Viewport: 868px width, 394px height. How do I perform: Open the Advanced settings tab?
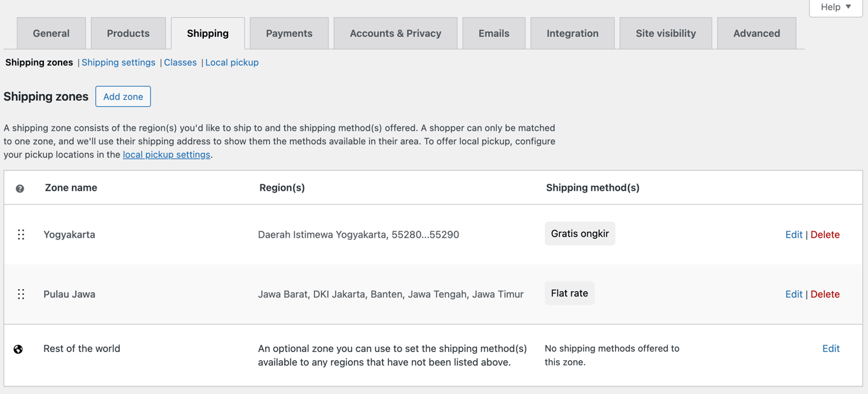point(756,32)
